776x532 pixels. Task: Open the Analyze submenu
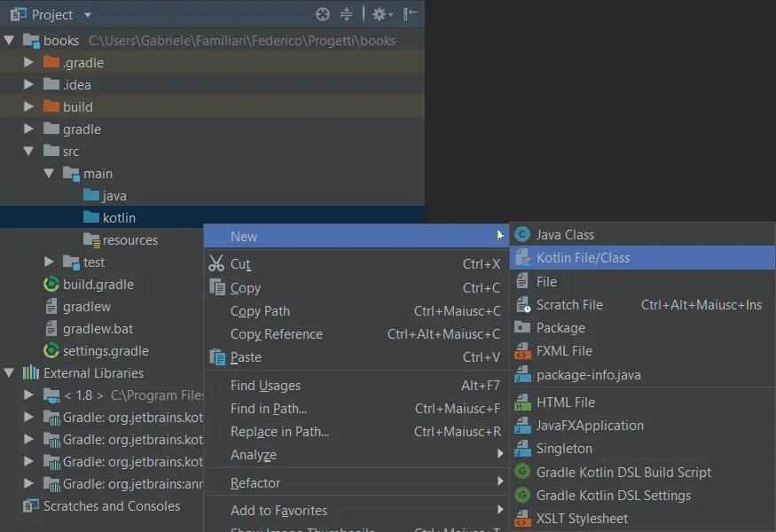pyautogui.click(x=356, y=454)
